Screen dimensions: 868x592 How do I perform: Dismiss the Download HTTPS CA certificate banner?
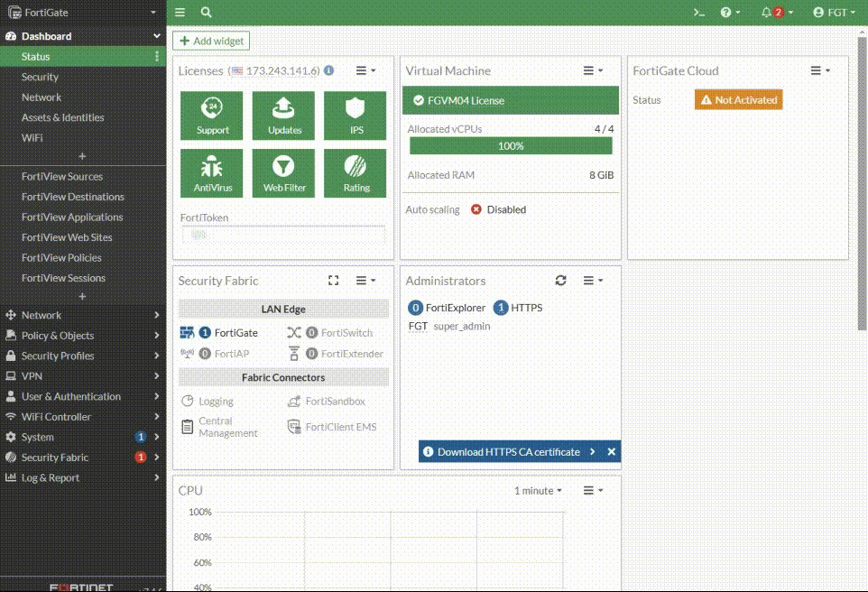pyautogui.click(x=611, y=452)
